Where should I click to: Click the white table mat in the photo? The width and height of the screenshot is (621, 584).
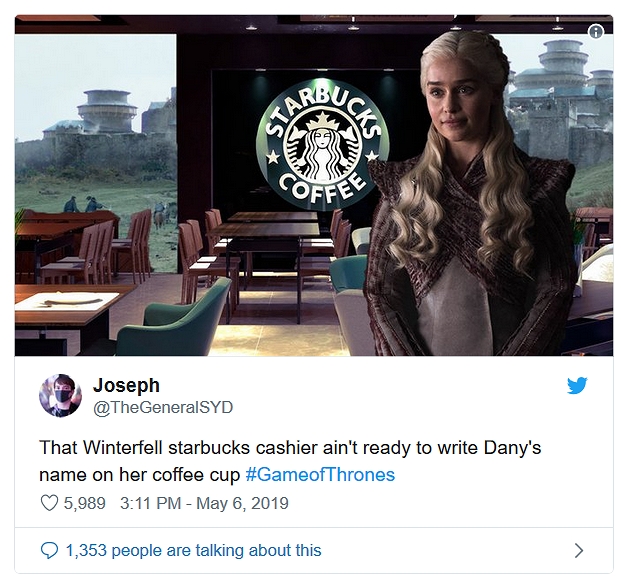[x=67, y=301]
